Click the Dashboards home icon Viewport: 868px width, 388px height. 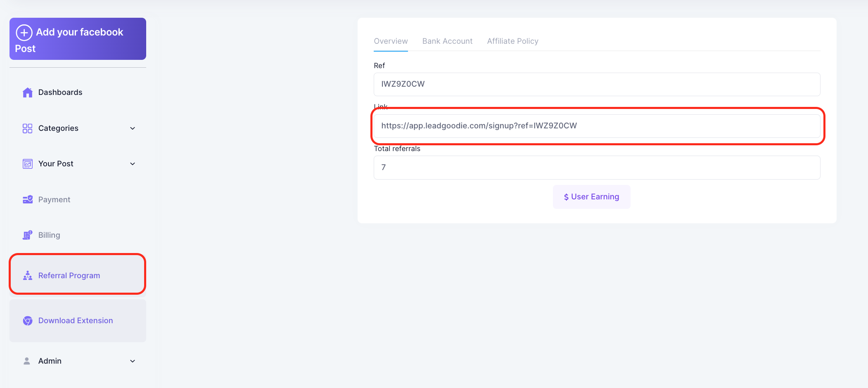[x=27, y=92]
